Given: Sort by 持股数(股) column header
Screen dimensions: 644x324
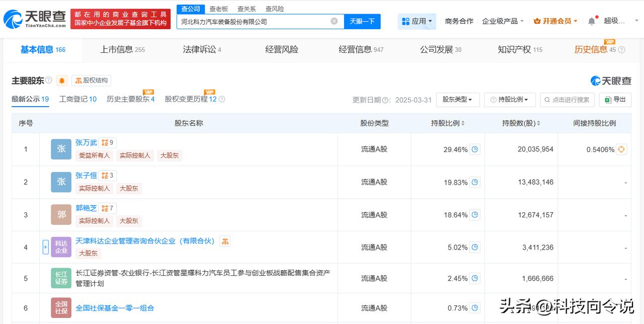Looking at the screenshot, I should click(x=521, y=123).
